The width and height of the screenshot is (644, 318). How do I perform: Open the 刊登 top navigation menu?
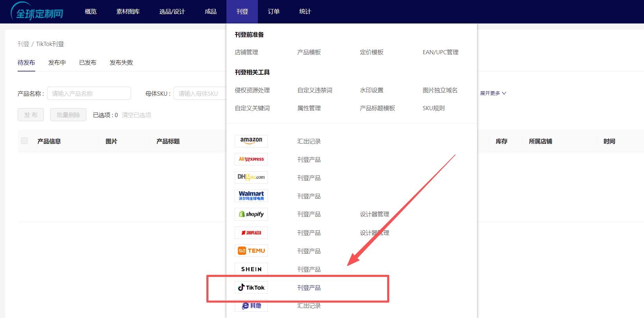click(x=242, y=12)
